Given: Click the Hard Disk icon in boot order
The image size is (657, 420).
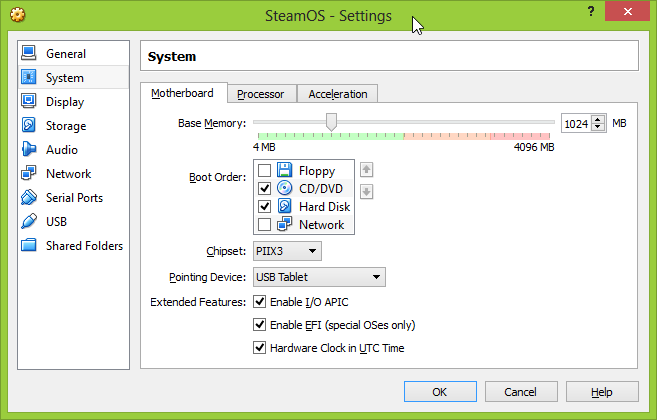Looking at the screenshot, I should click(285, 206).
